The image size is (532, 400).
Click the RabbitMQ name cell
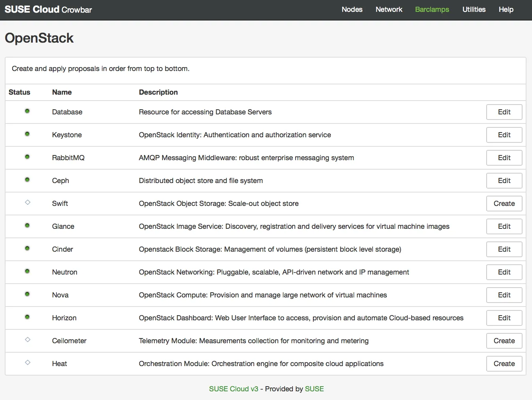point(68,158)
